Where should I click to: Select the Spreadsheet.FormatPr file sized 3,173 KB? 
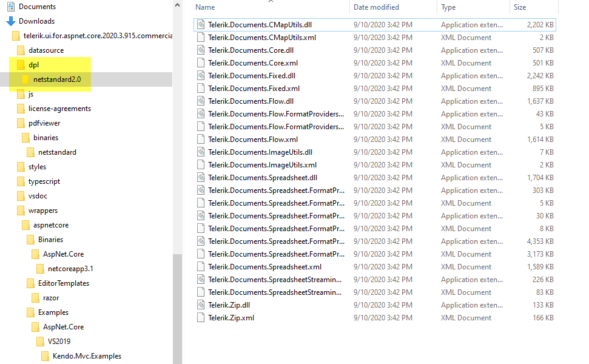click(276, 254)
